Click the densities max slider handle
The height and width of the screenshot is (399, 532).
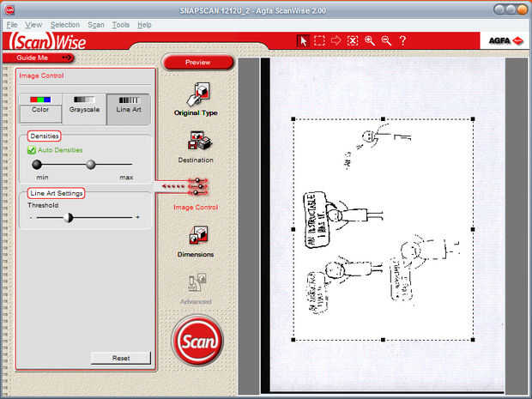(x=91, y=165)
